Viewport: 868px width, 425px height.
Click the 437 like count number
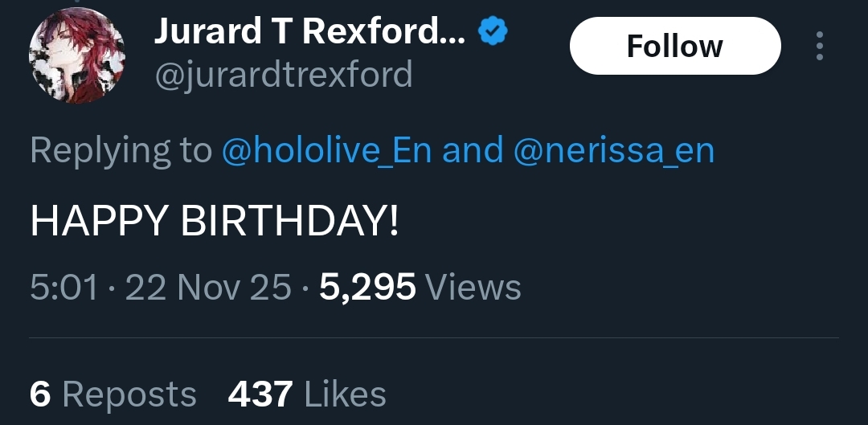point(260,394)
